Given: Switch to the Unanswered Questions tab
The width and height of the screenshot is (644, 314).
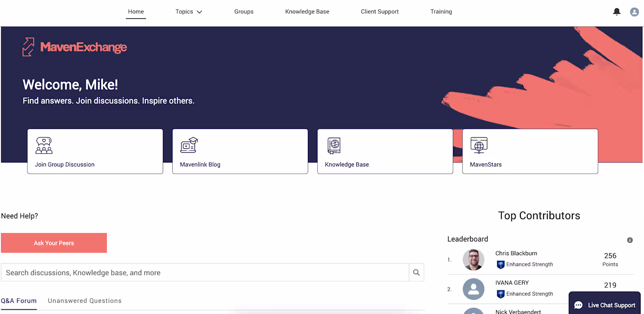Looking at the screenshot, I should [x=85, y=301].
